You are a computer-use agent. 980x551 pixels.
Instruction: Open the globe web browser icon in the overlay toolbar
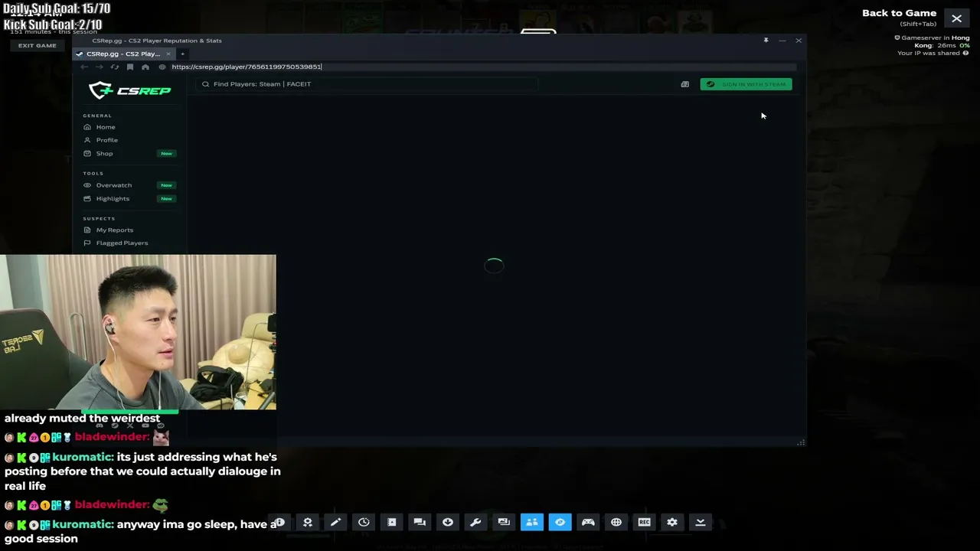click(x=616, y=522)
